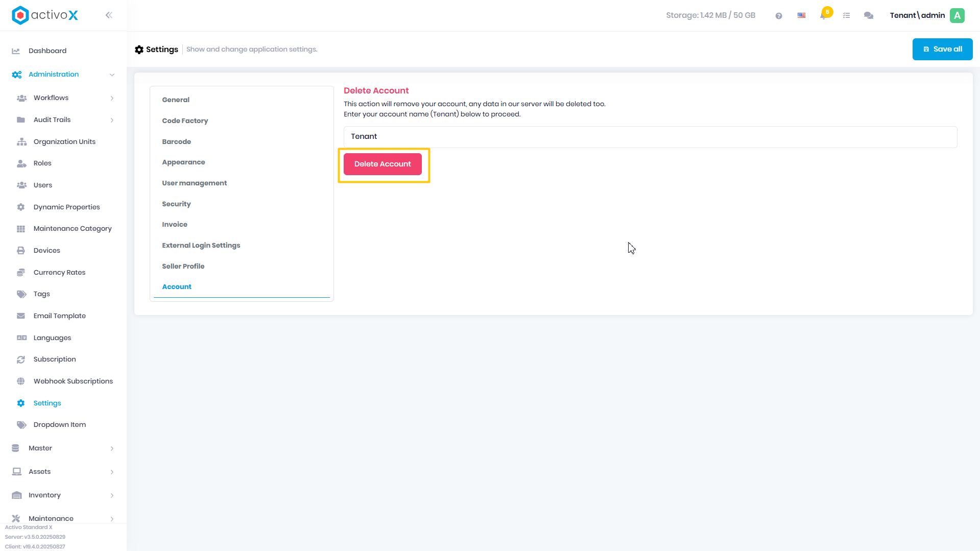Collapse the sidebar with double-chevron icon

(109, 15)
